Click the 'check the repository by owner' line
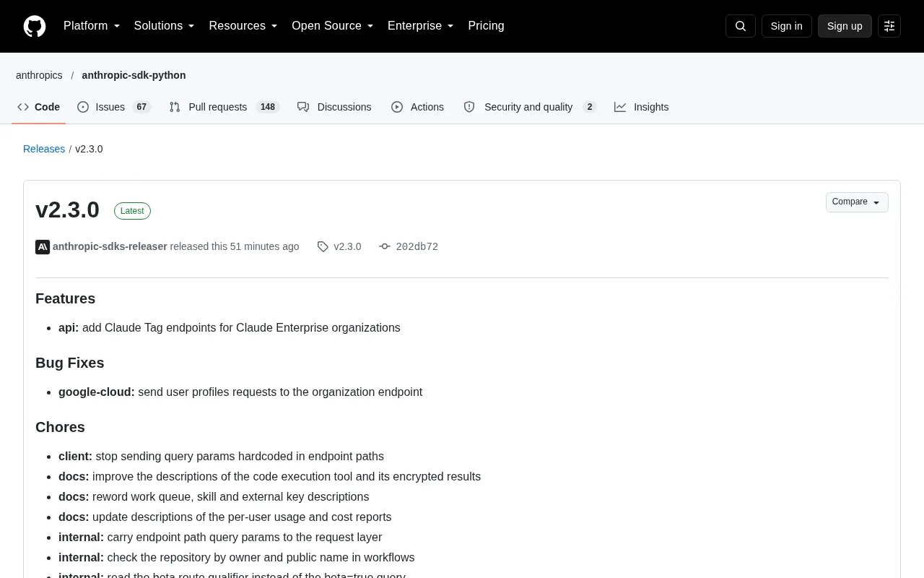 pos(237,557)
